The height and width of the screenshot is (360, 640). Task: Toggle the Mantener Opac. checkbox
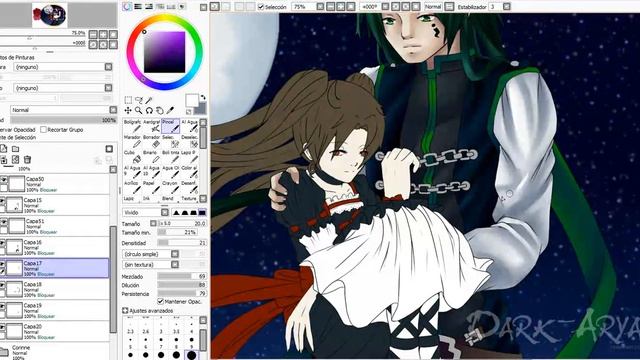click(160, 301)
